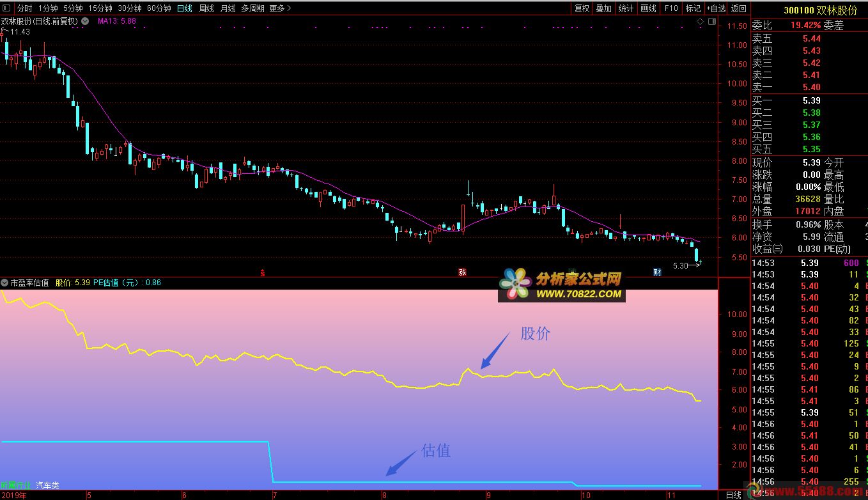The height and width of the screenshot is (500, 868).
Task: Open F10 company information
Action: pos(670,8)
